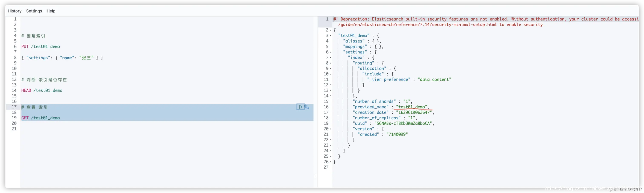Fold the closing brace marker at line 26

[330, 162]
